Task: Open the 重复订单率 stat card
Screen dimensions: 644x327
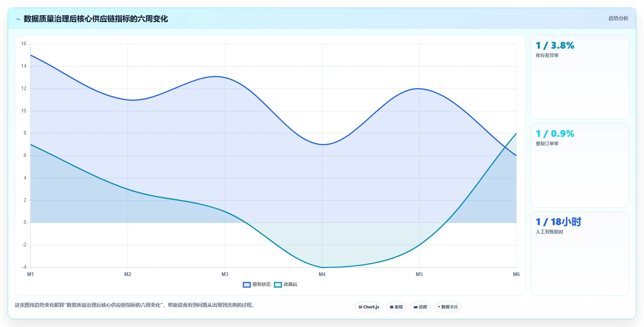Action: tap(580, 165)
